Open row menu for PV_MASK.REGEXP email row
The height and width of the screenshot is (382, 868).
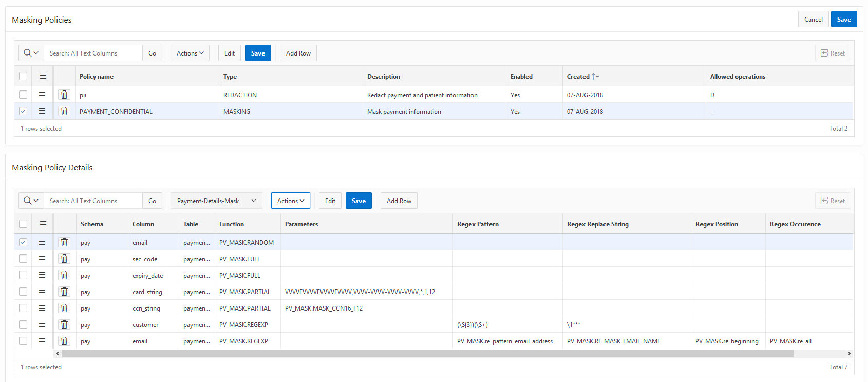42,341
